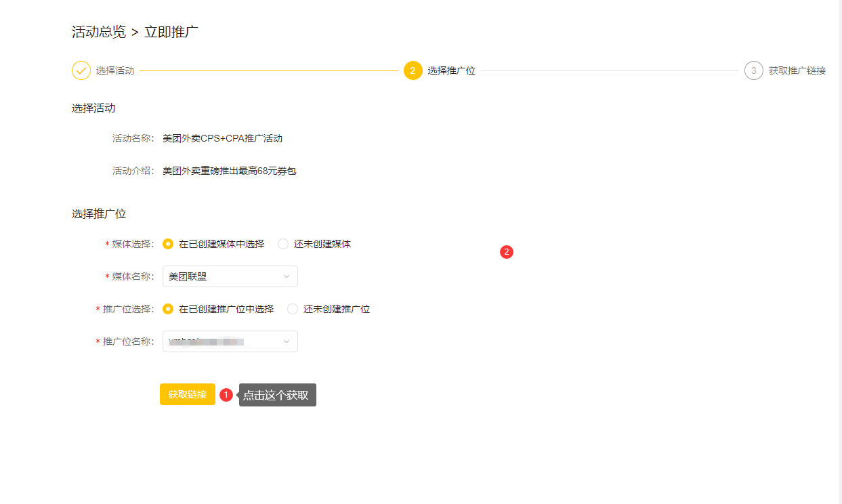Click the 推广位选择 field label

point(127,309)
